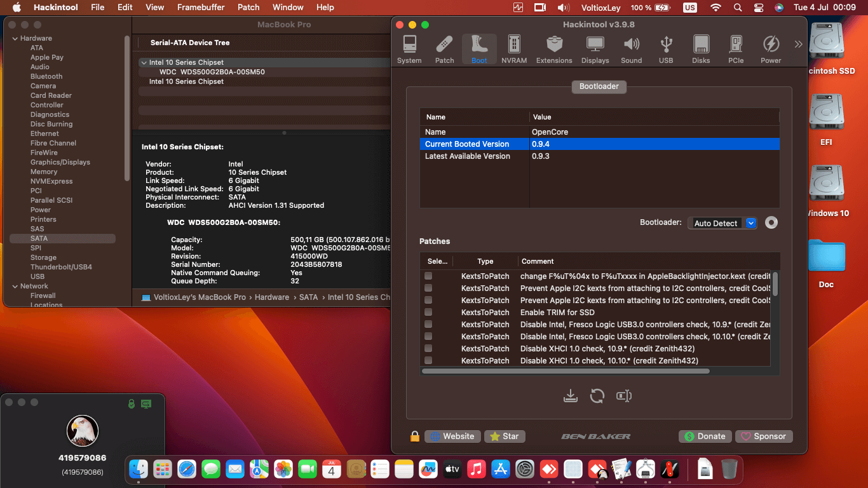Open Control Center icon in menu bar
Screen dimensions: 868x488
tap(758, 8)
